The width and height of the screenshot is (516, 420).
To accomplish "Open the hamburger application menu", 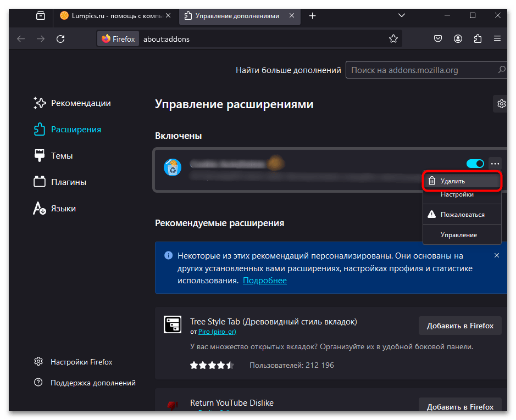I will (x=497, y=39).
